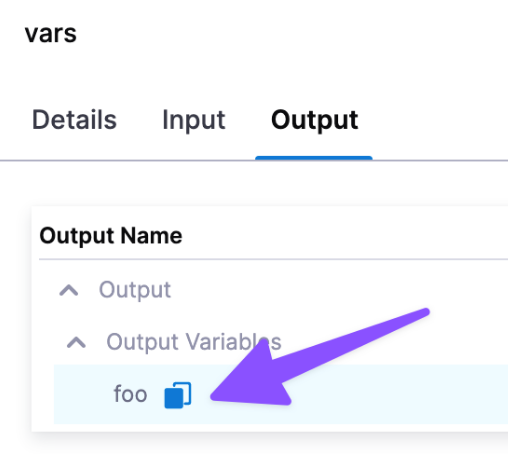This screenshot has width=508, height=472.
Task: Open the Input tab
Action: pos(194,120)
